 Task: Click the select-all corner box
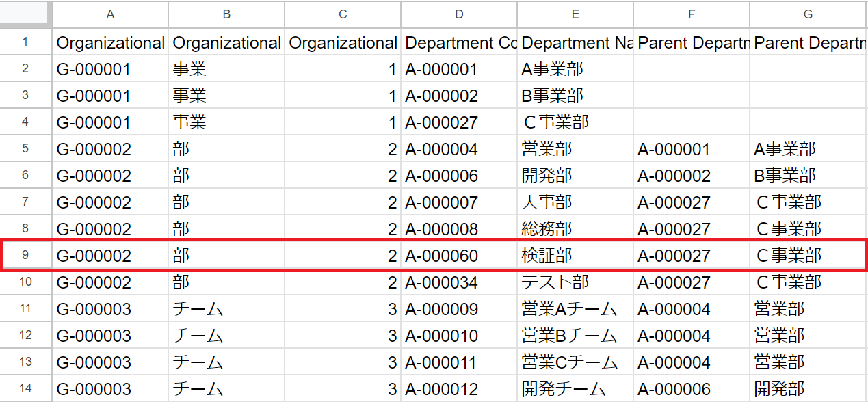click(25, 14)
